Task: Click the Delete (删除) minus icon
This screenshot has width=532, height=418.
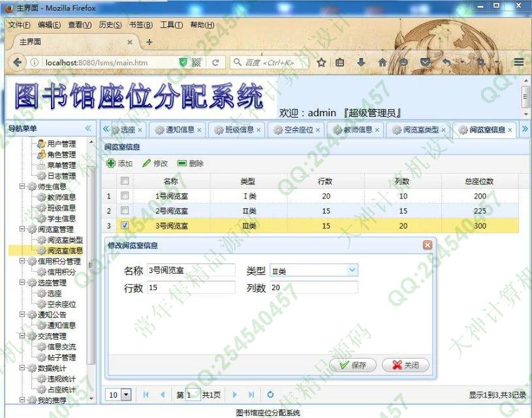Action: (x=182, y=163)
